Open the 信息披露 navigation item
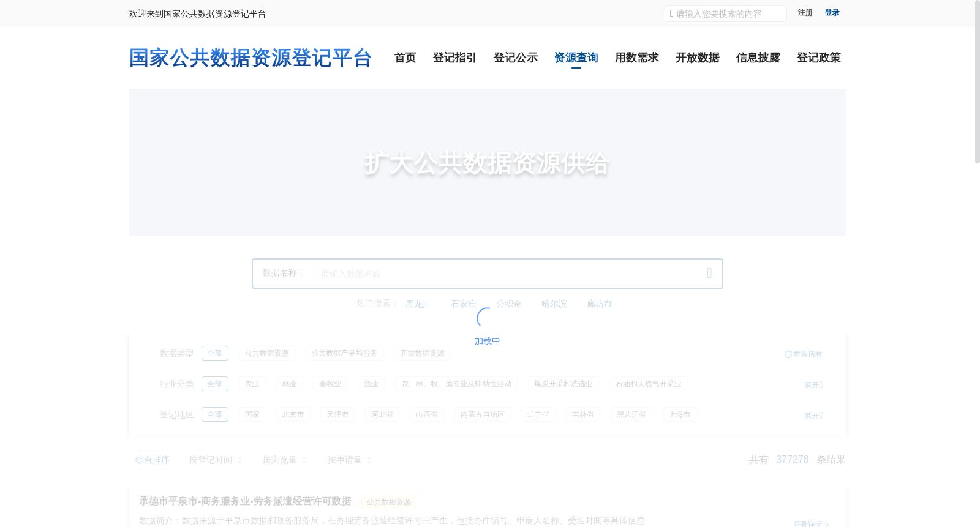Viewport: 980px width, 527px height. click(758, 58)
